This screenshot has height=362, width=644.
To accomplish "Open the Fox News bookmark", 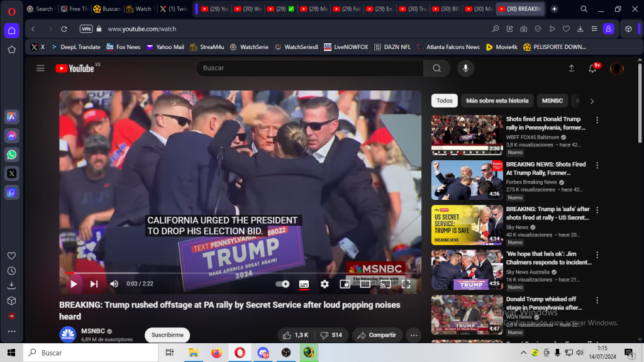I will coord(123,47).
